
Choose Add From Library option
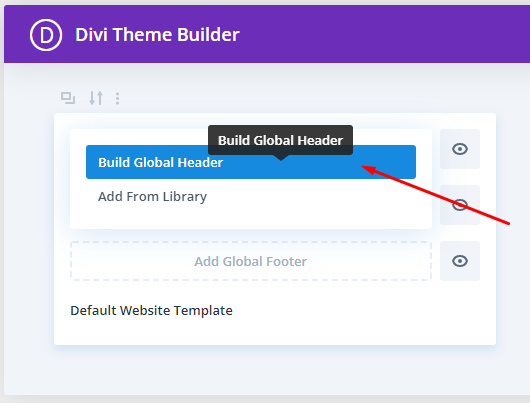click(x=152, y=196)
